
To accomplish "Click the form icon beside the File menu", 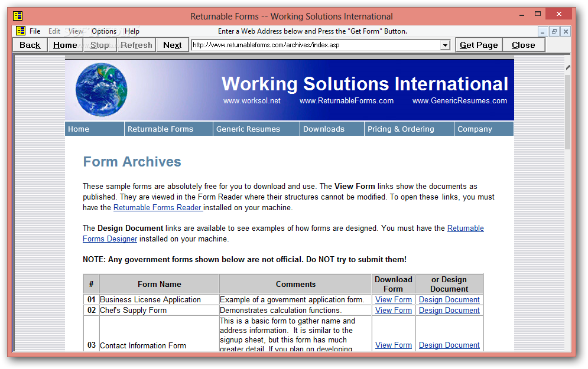I will click(21, 31).
